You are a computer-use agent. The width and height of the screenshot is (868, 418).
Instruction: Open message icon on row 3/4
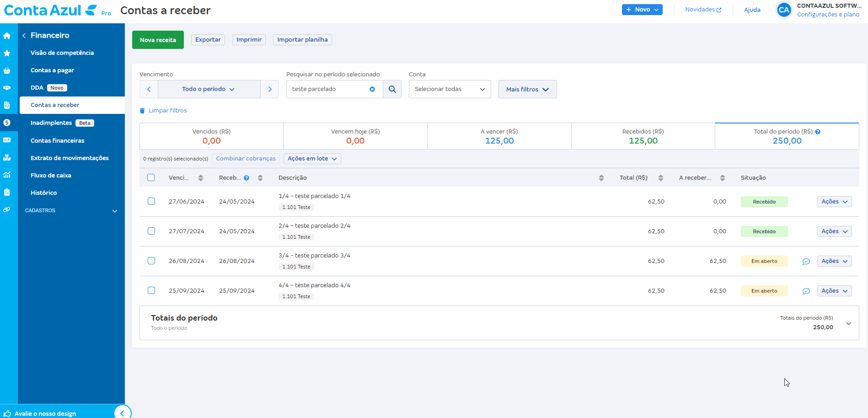pos(806,262)
